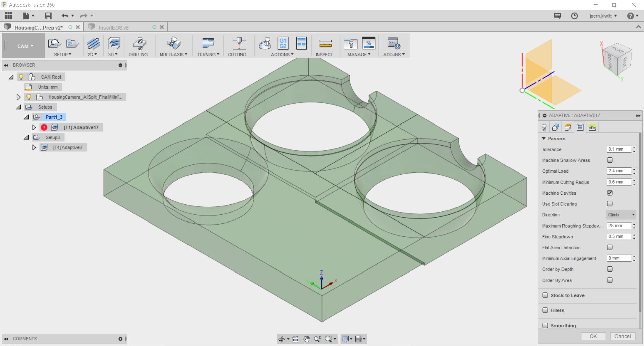
Task: Open Display Settings monitor icon
Action: (345, 339)
